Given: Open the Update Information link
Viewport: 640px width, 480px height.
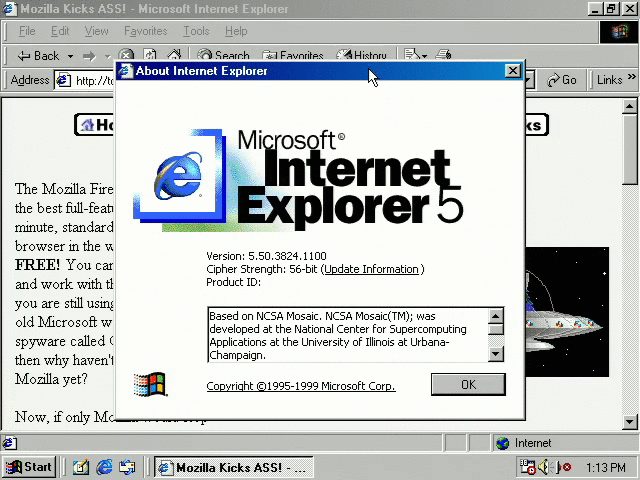Looking at the screenshot, I should [x=371, y=269].
